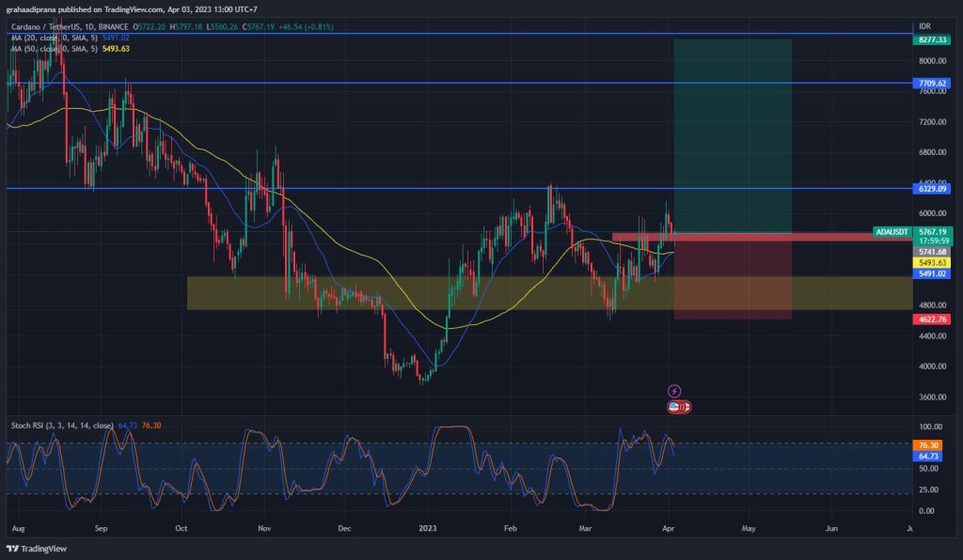Viewport: 963px width, 560px height.
Task: Click the 6000.00 price axis tick
Action: tap(932, 213)
